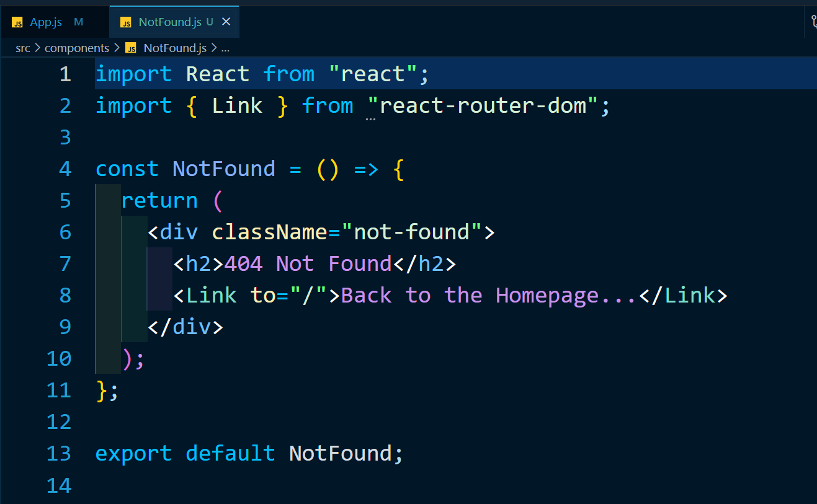This screenshot has width=817, height=504.
Task: Click line number 6 in the gutter
Action: pos(65,232)
